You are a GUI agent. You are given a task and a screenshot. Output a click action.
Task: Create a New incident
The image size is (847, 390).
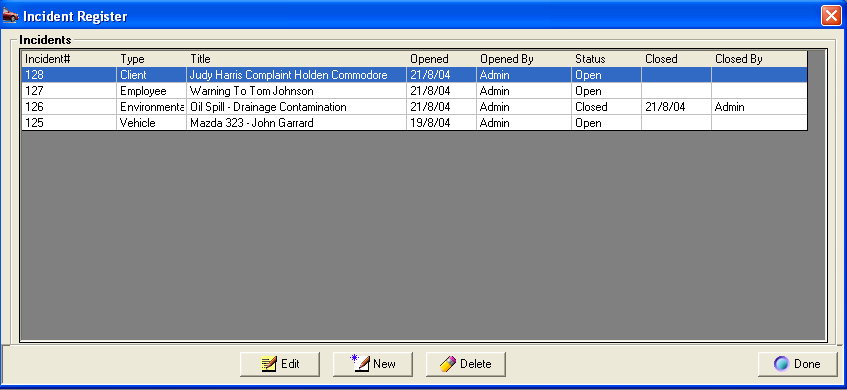pyautogui.click(x=373, y=364)
